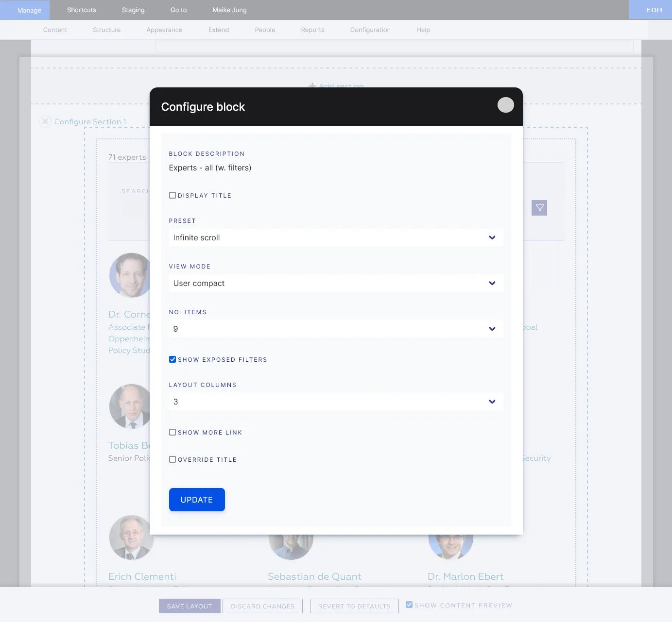
Task: Toggle Show Content Preview checkbox
Action: click(409, 605)
